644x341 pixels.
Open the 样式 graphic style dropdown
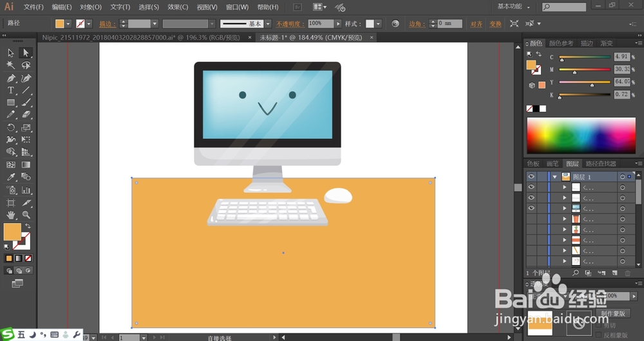point(378,24)
